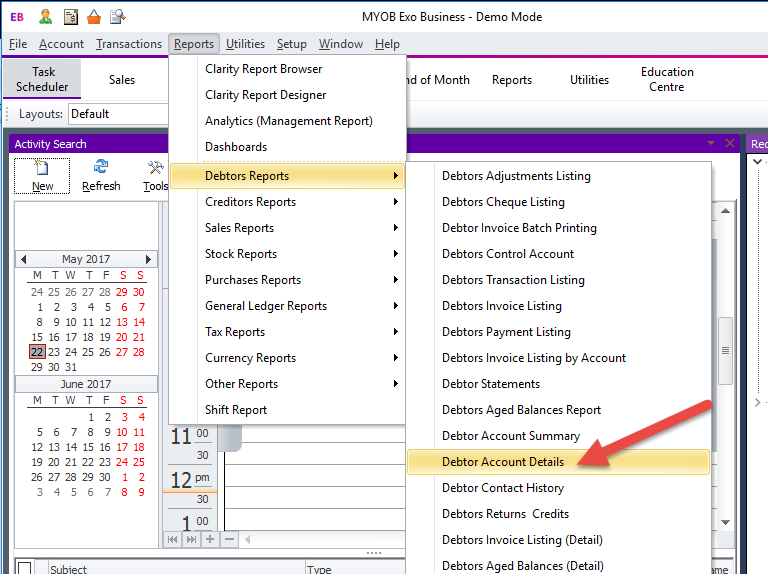Viewport: 768px width, 574px height.
Task: Jump to last record navigation button
Action: tap(192, 539)
